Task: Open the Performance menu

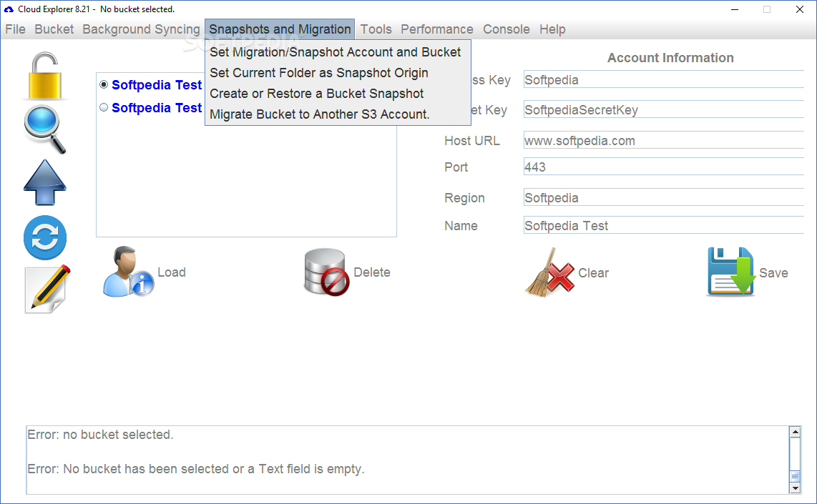Action: (x=436, y=29)
